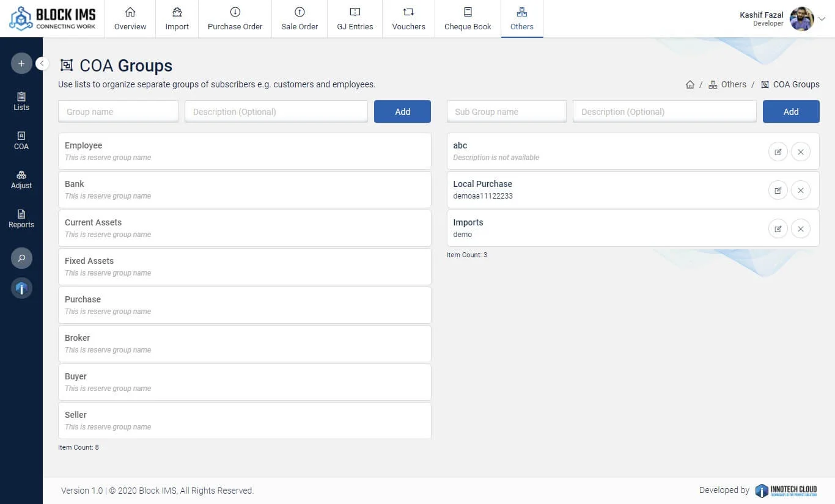Focus the Sub Group name field
Screen dimensions: 835x504
506,112
